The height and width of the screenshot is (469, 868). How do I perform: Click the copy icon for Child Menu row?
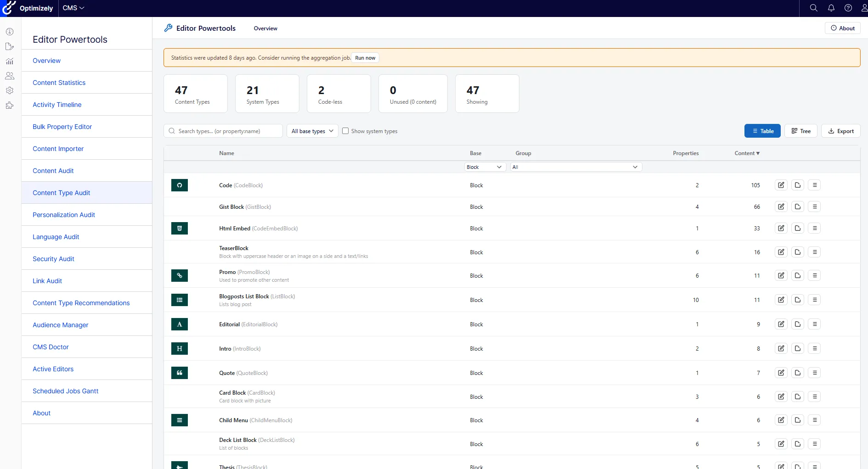coord(798,420)
